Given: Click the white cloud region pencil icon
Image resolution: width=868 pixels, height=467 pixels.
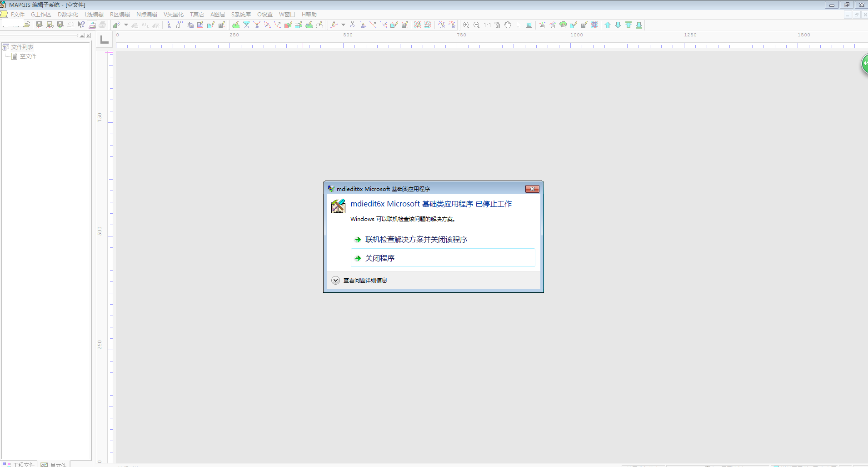Looking at the screenshot, I should point(319,25).
